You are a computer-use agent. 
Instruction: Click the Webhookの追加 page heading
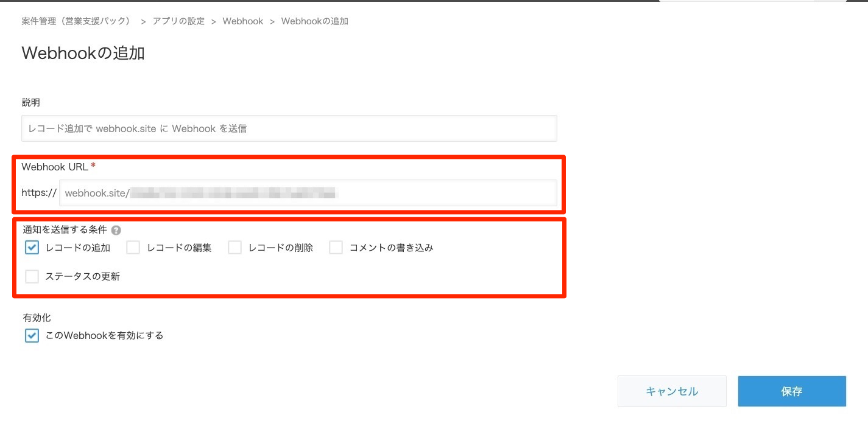coord(83,54)
